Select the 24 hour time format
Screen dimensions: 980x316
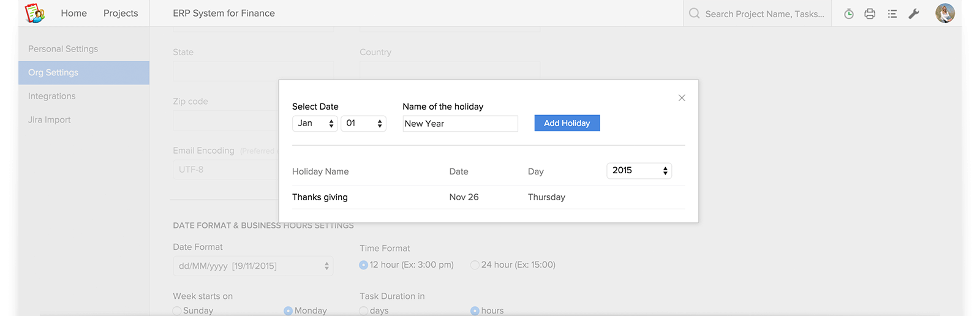475,265
